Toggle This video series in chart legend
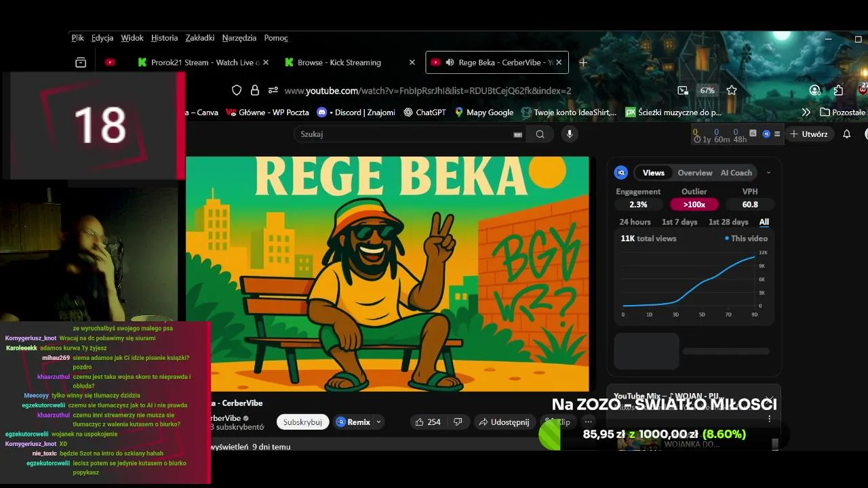The height and width of the screenshot is (488, 868). point(746,239)
